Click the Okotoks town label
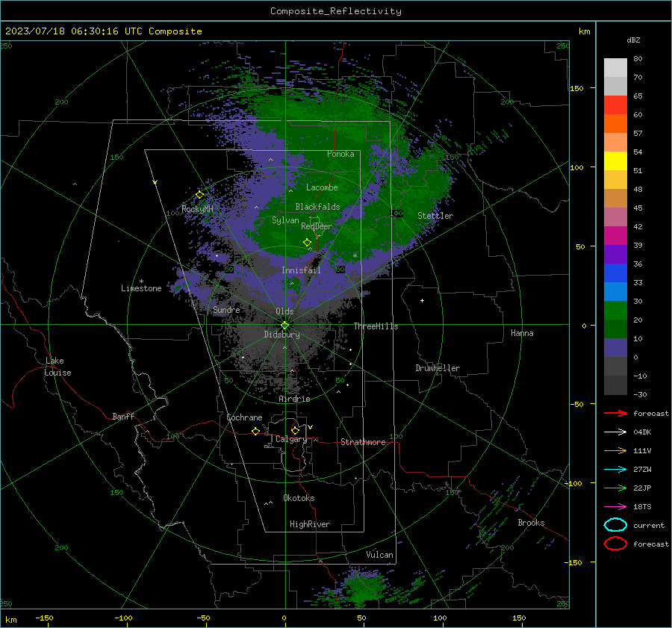This screenshot has width=672, height=628. click(x=299, y=498)
